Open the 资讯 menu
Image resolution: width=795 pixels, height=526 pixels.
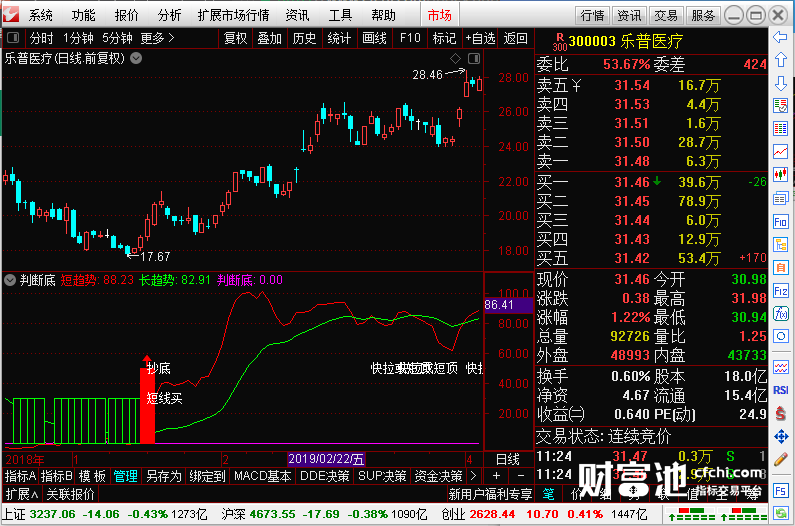point(297,15)
